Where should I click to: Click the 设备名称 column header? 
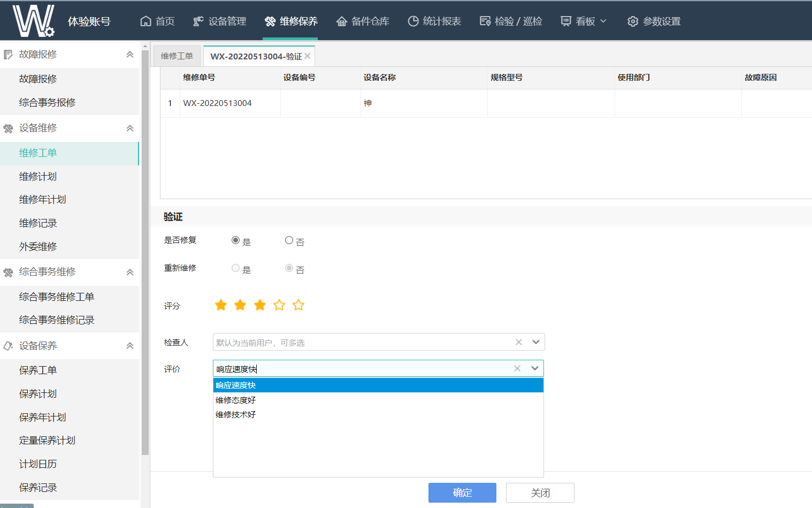pos(424,78)
